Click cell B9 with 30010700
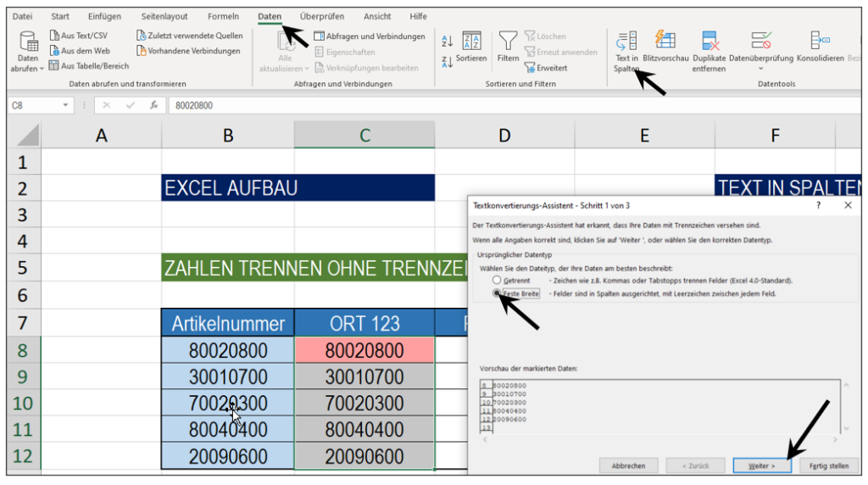This screenshot has height=485, width=868. (227, 376)
